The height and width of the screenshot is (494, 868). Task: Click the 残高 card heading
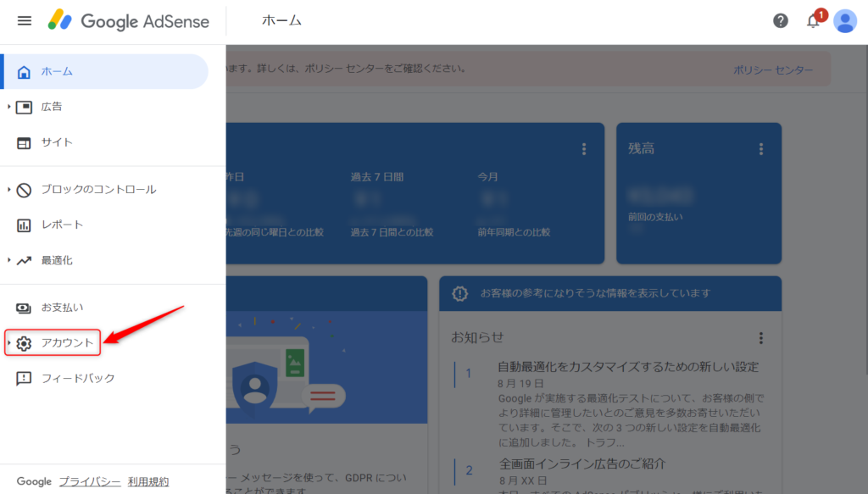641,148
